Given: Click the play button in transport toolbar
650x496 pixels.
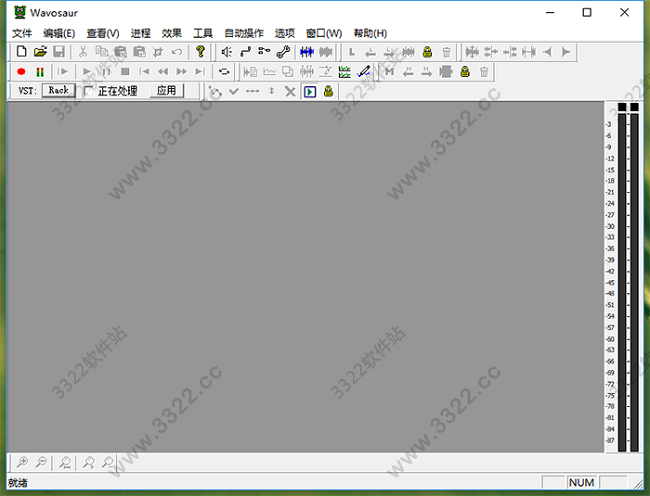Looking at the screenshot, I should [87, 72].
